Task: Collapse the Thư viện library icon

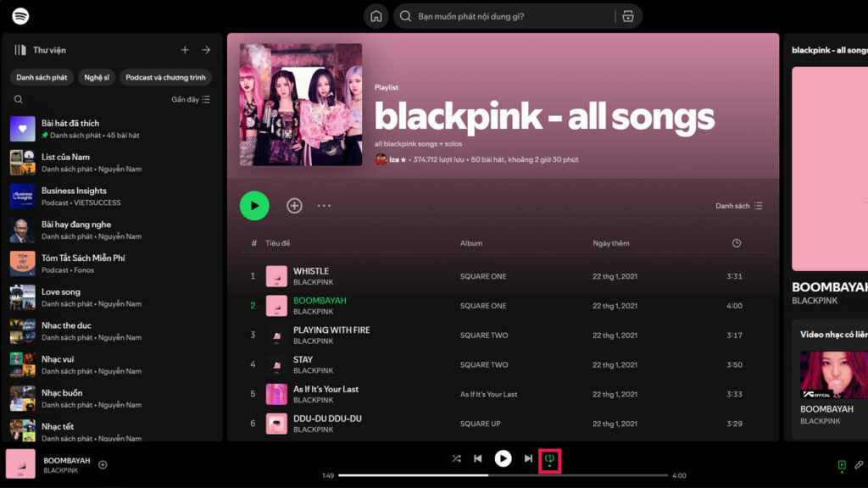Action: (x=20, y=50)
